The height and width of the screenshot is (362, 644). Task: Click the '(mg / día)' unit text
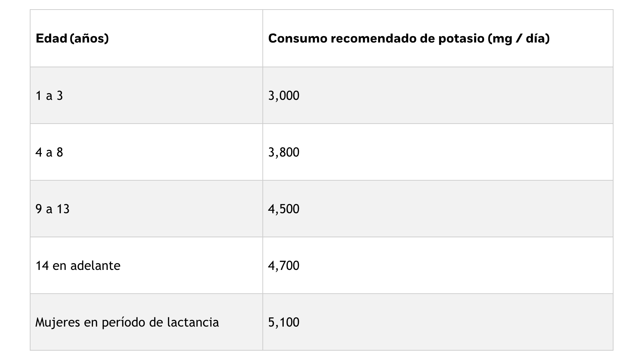click(519, 39)
